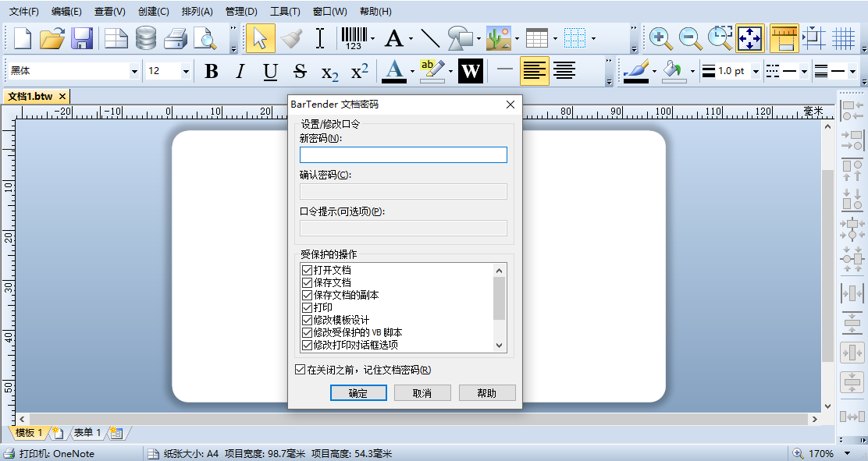This screenshot has width=868, height=461.
Task: Toggle 修改受保护的 VB 脚本 checkbox
Action: coord(308,332)
